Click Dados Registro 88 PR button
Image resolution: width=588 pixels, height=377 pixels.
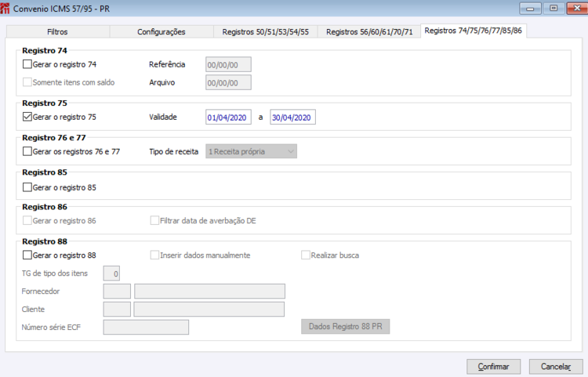(x=346, y=326)
